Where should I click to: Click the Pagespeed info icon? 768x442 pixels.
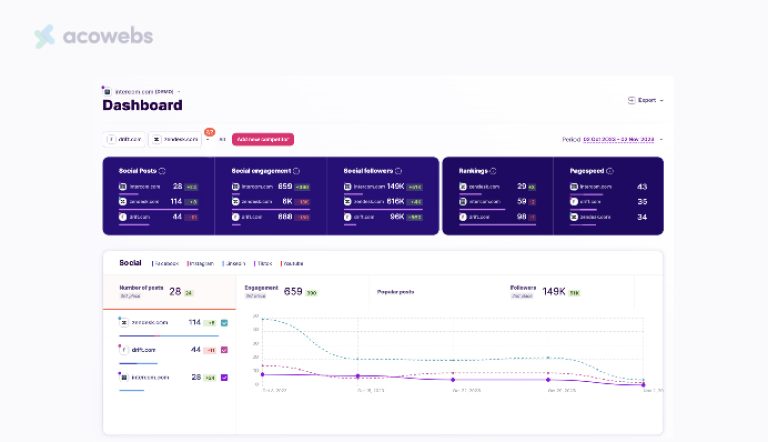[610, 171]
